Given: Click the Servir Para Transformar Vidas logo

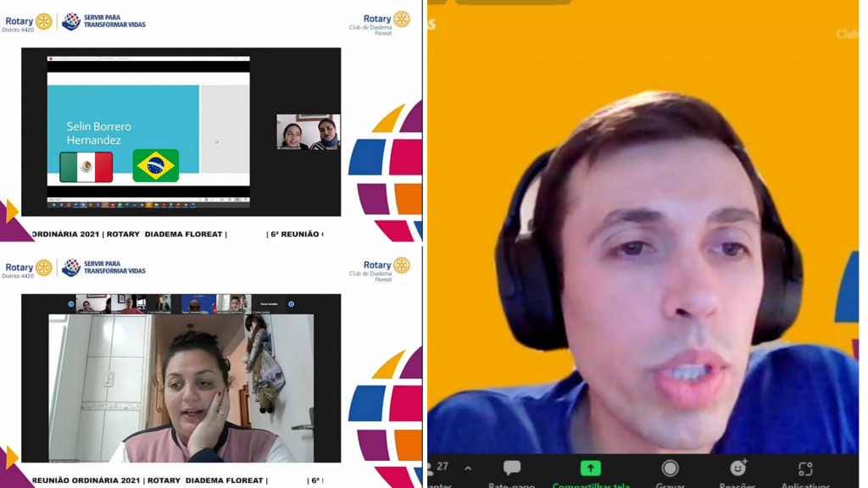Looking at the screenshot, I should point(103,21).
